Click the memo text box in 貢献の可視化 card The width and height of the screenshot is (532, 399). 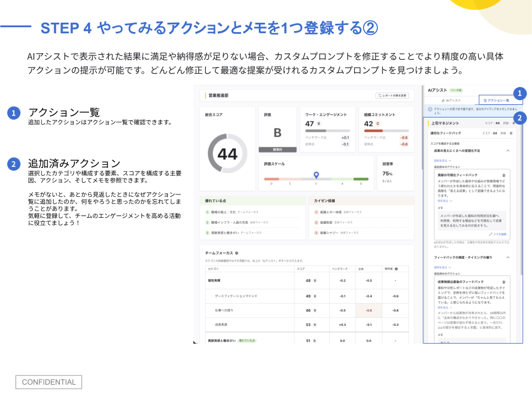tap(472, 221)
